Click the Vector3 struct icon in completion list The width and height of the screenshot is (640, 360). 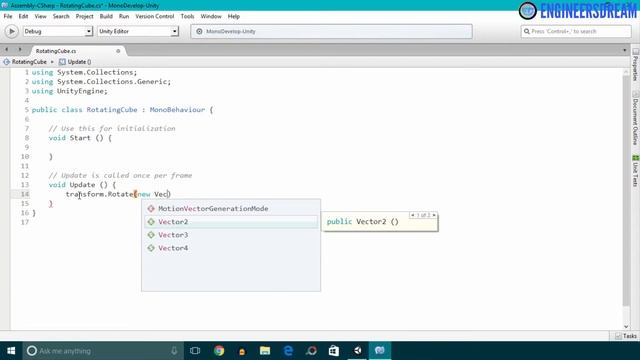click(151, 235)
